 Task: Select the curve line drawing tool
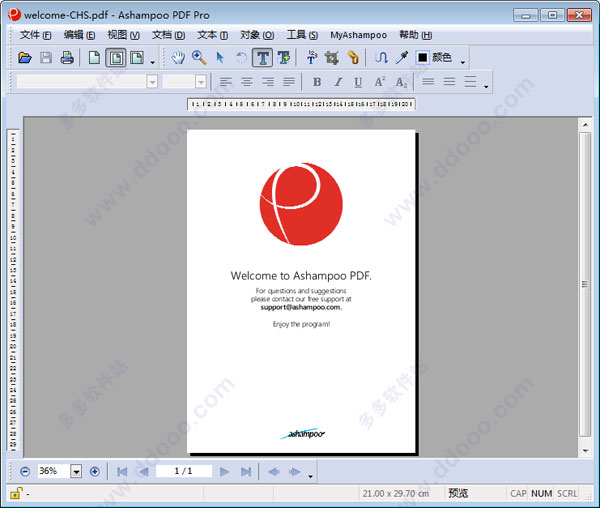[x=381, y=58]
